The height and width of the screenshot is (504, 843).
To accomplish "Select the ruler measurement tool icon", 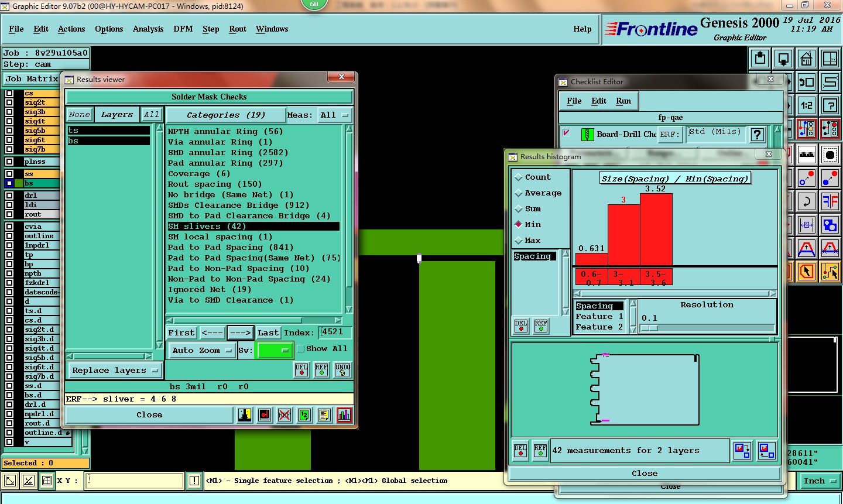I will tap(807, 155).
